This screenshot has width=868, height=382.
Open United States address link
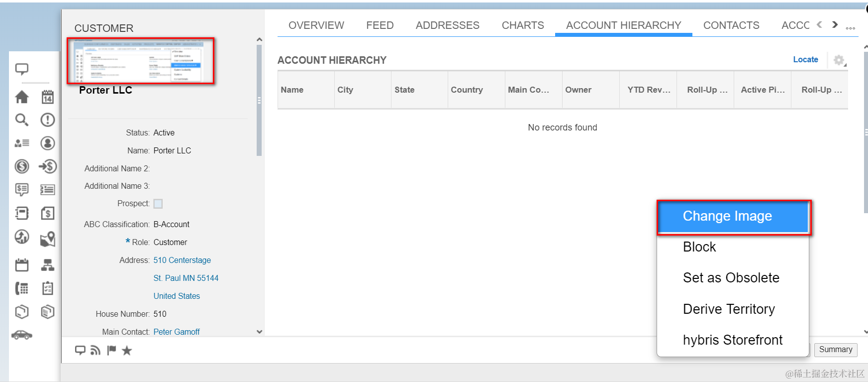coord(177,296)
